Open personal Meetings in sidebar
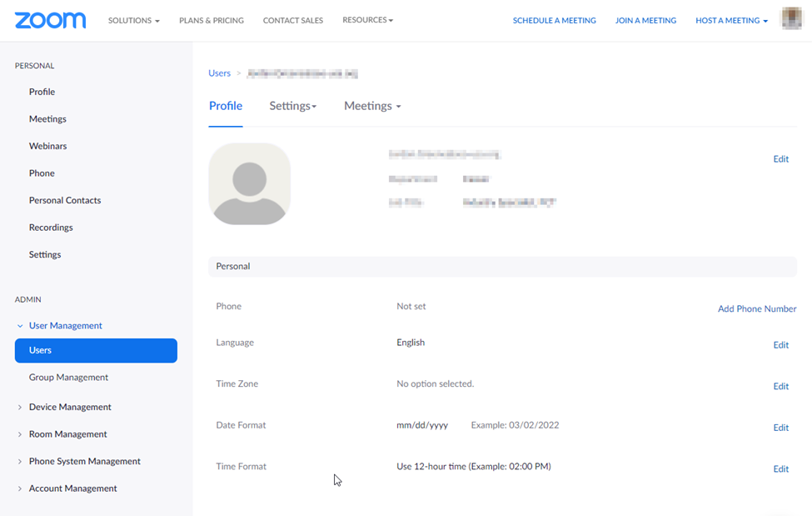Viewport: 812px width, 516px height. click(x=47, y=118)
